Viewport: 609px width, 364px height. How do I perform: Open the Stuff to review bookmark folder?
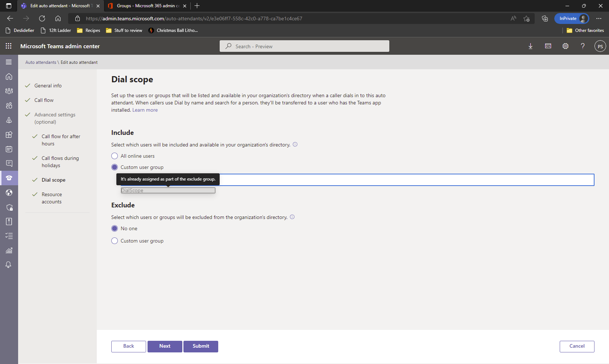coord(124,30)
